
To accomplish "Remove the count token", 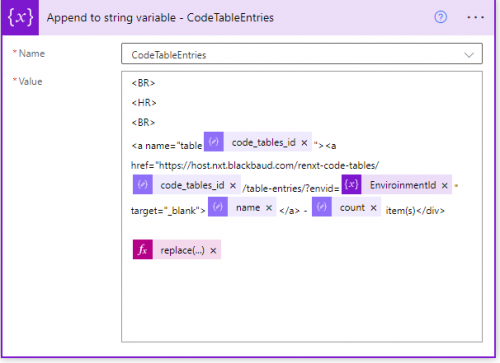I will (x=373, y=208).
